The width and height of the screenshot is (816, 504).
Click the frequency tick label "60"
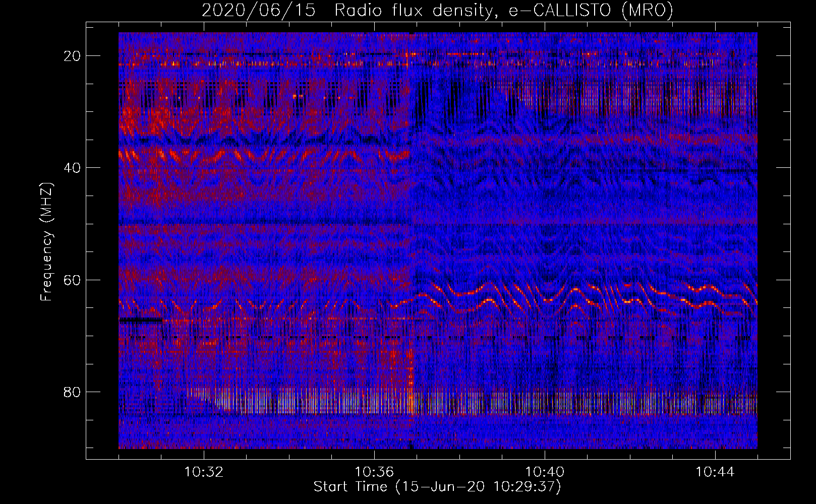click(x=73, y=280)
